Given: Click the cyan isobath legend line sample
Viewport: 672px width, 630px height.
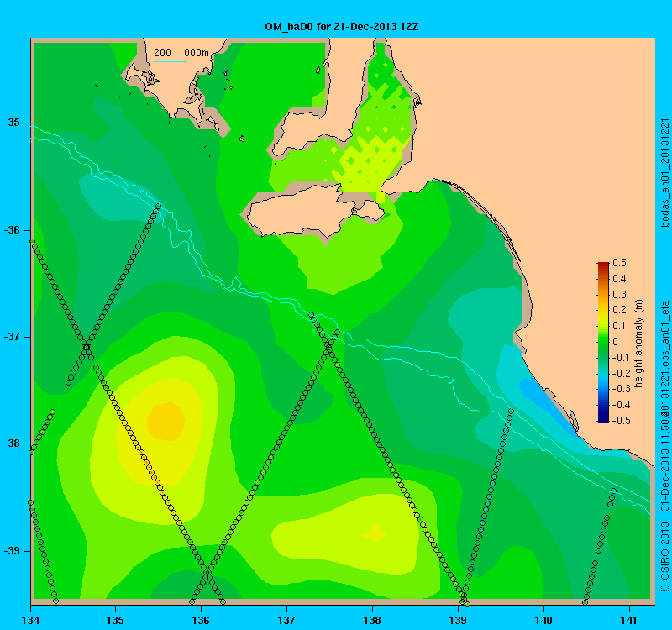Looking at the screenshot, I should [170, 61].
